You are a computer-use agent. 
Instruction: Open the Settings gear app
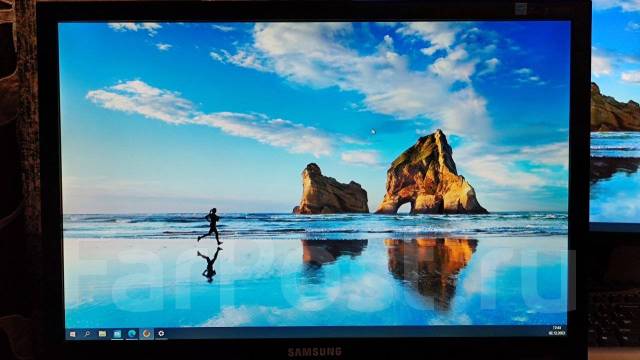pos(161,333)
